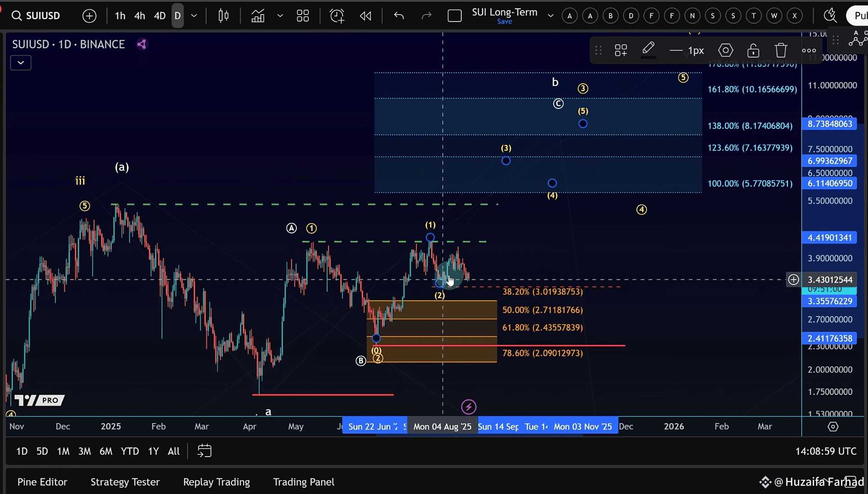Select the 1M date range

63,451
